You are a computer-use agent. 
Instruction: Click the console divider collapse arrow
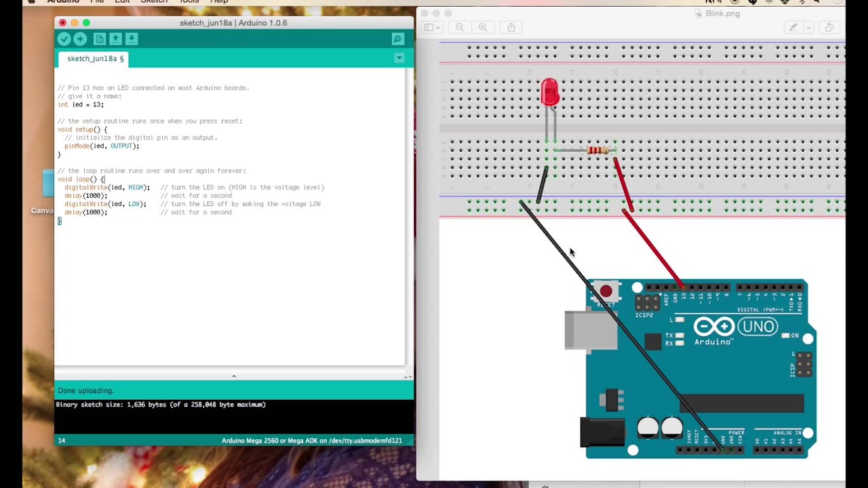234,376
